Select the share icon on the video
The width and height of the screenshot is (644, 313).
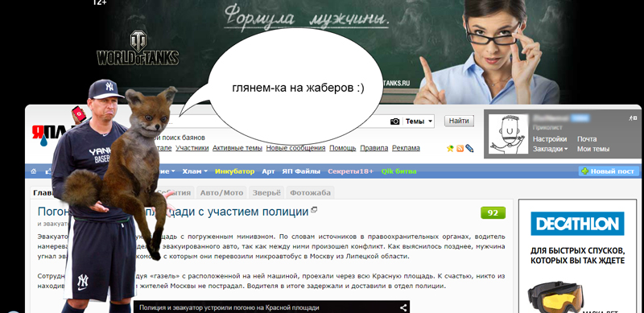(x=404, y=307)
